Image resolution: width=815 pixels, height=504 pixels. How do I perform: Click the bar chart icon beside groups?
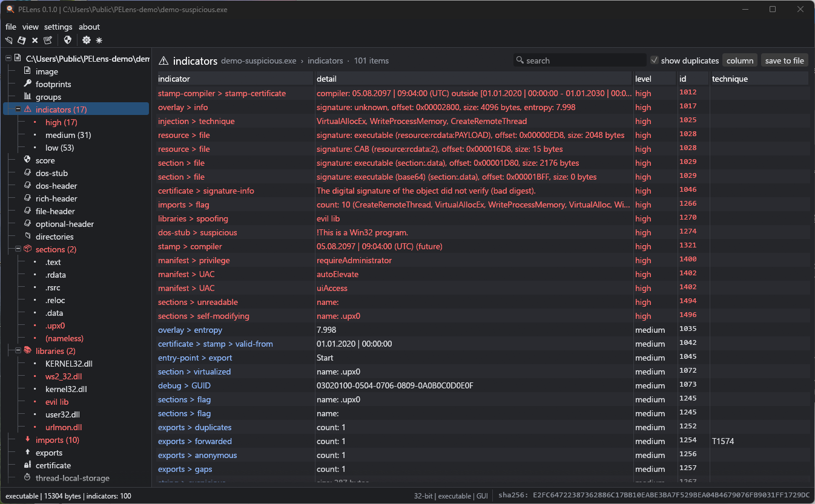point(27,96)
